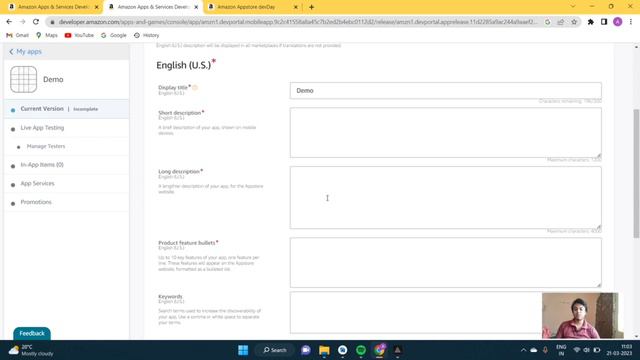The image size is (640, 360).
Task: Open the History bookmark
Action: pyautogui.click(x=147, y=36)
